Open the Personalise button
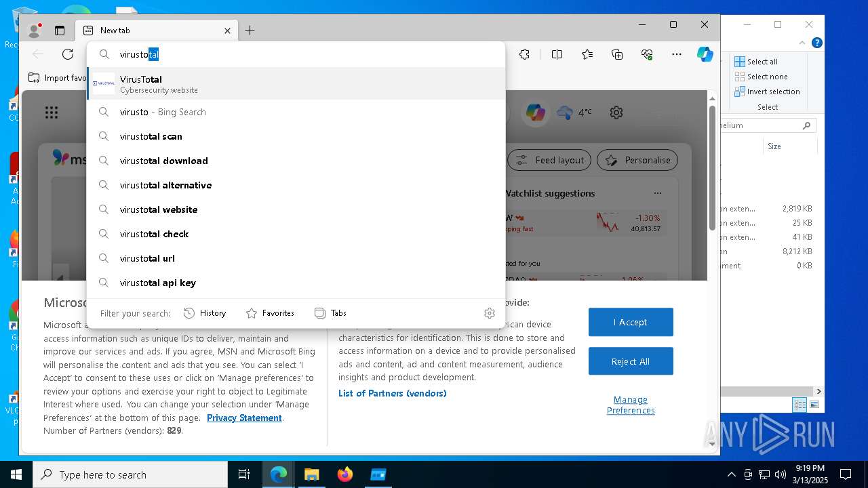868x488 pixels. click(x=637, y=160)
